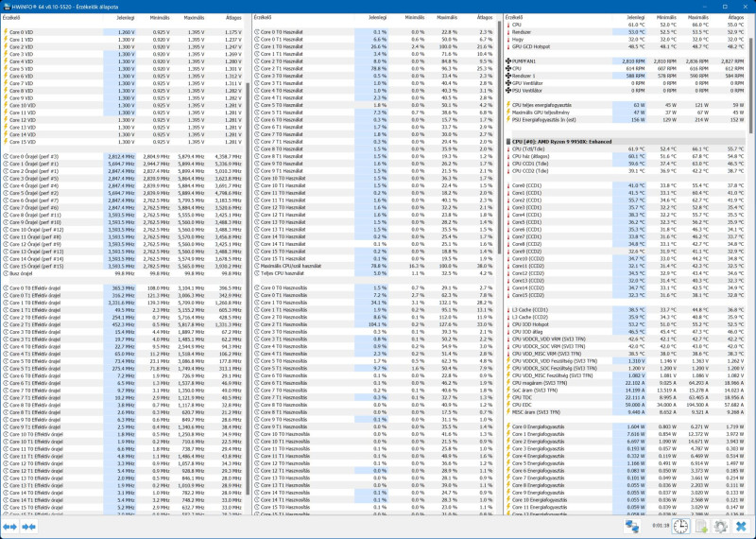This screenshot has width=756, height=539.
Task: Click the Jelenlegi header in the left panel
Action: [x=126, y=17]
